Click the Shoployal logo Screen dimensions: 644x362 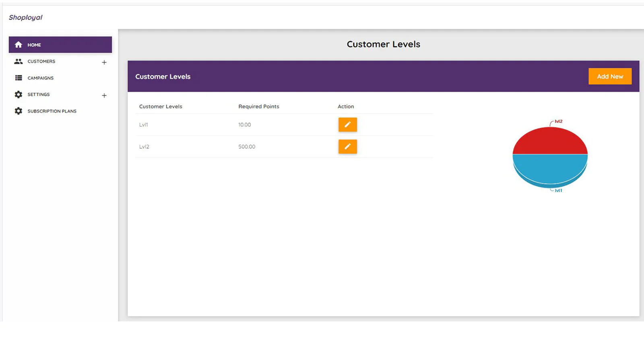click(25, 17)
